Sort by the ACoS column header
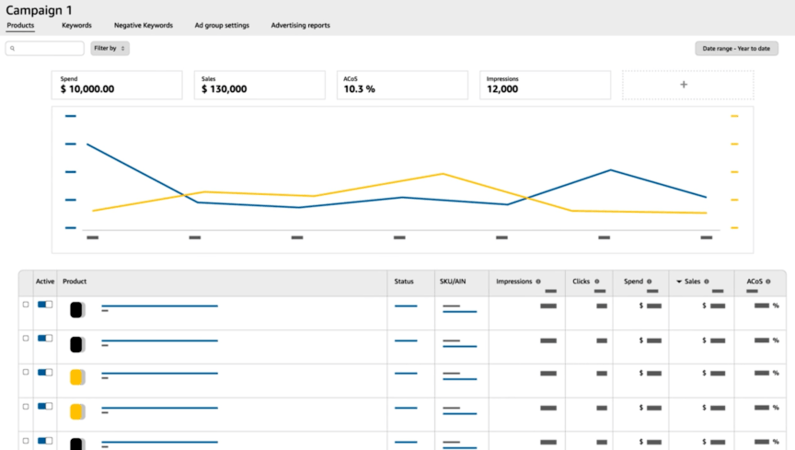 754,281
